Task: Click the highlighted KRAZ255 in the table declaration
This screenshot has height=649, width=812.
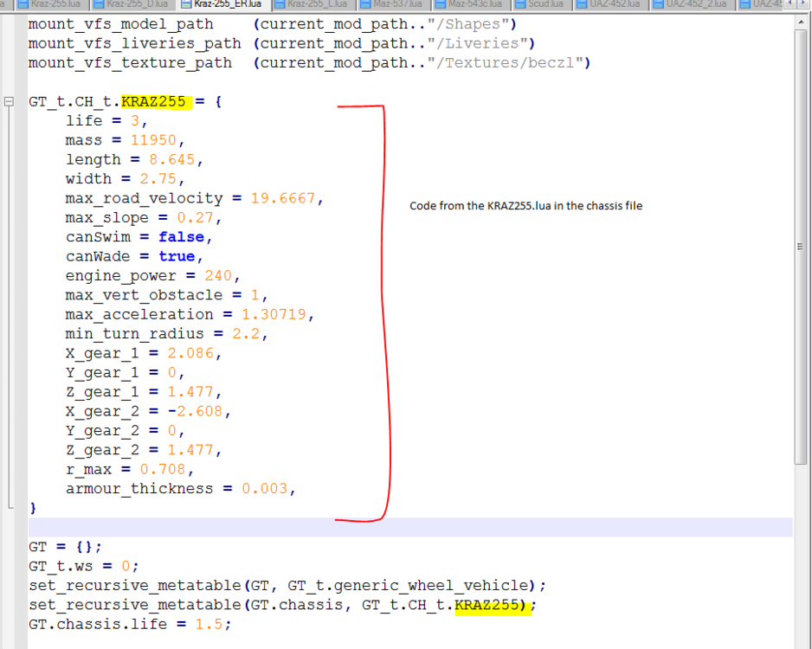Action: [x=156, y=101]
